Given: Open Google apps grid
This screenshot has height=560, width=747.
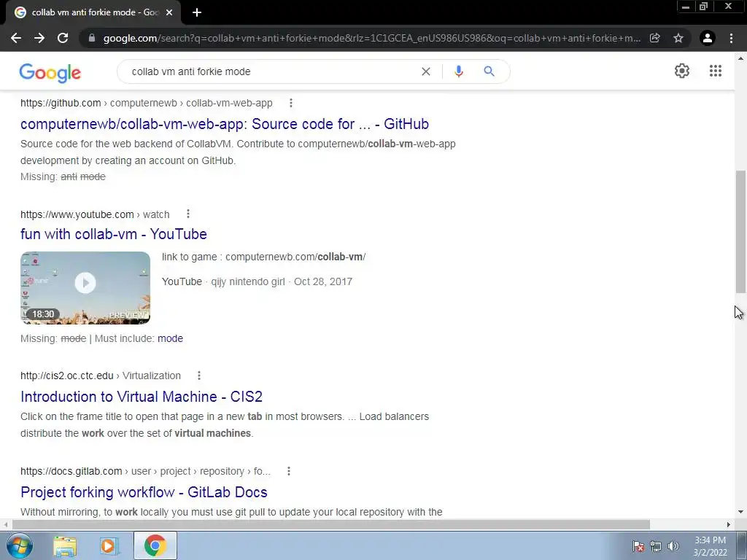Looking at the screenshot, I should click(x=716, y=71).
